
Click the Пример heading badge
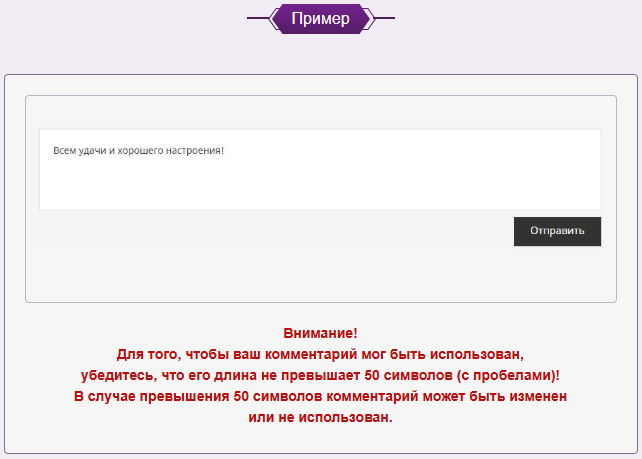click(321, 19)
